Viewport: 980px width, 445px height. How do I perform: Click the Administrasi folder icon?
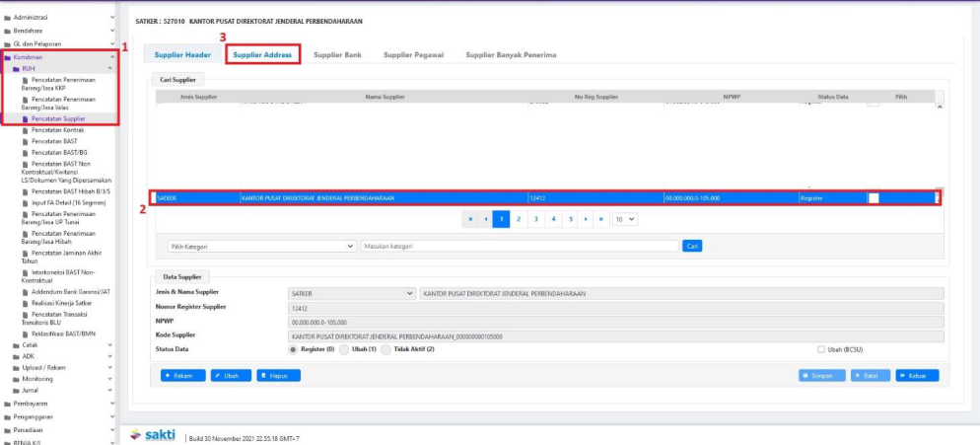7,18
